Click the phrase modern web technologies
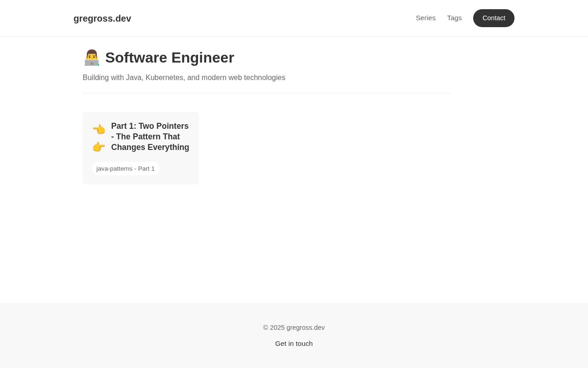Viewport: 588px width, 368px height. point(243,78)
